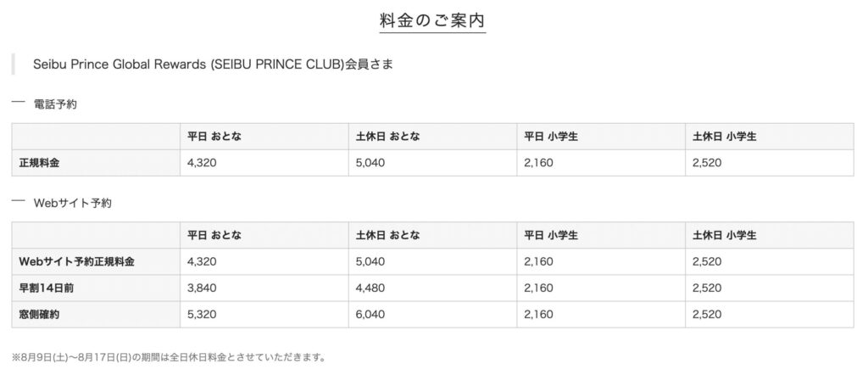Select 正規料金 row header in phone table
The height and width of the screenshot is (375, 868).
click(x=39, y=163)
